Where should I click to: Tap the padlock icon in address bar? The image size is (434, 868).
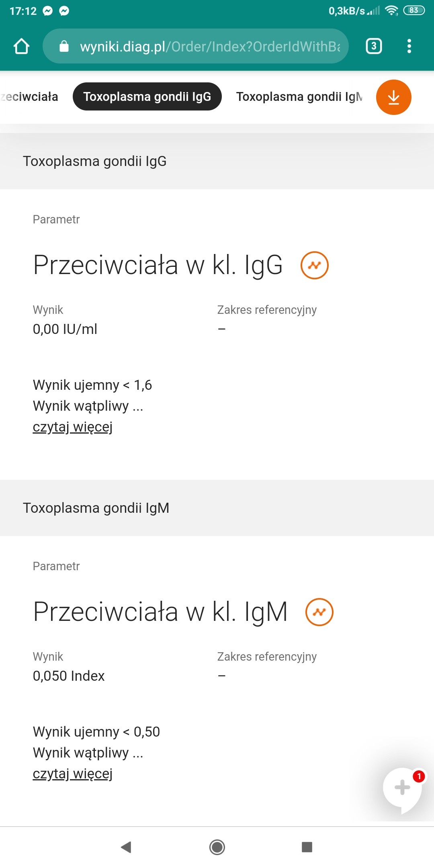tap(64, 47)
